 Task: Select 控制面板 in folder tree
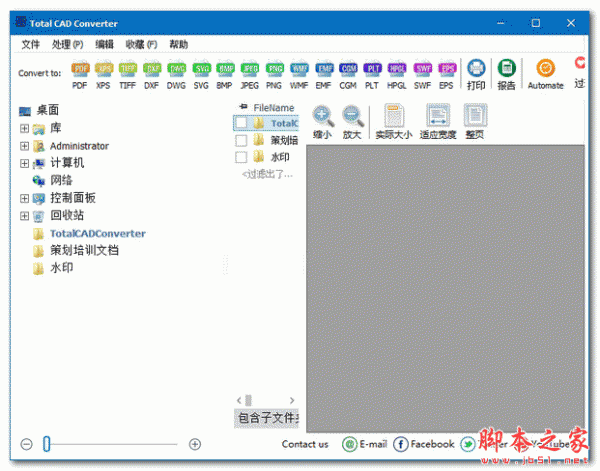(73, 198)
